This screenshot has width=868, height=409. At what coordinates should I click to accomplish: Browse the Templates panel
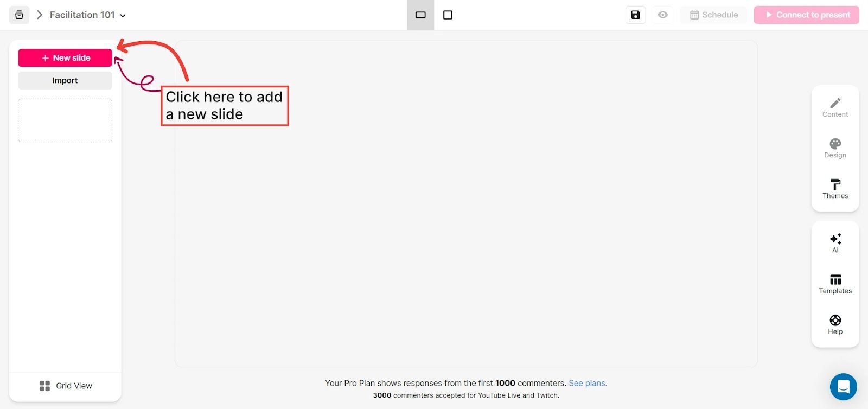[x=835, y=284]
